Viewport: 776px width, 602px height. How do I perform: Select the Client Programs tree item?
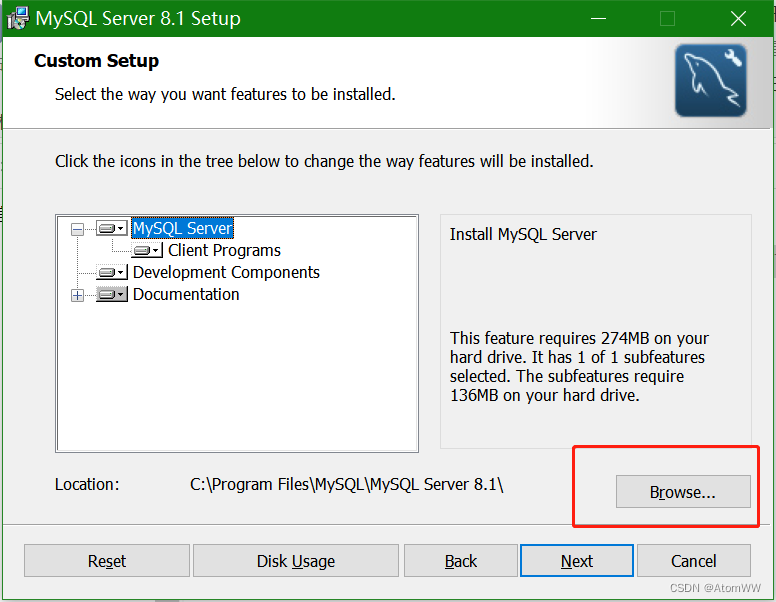224,251
